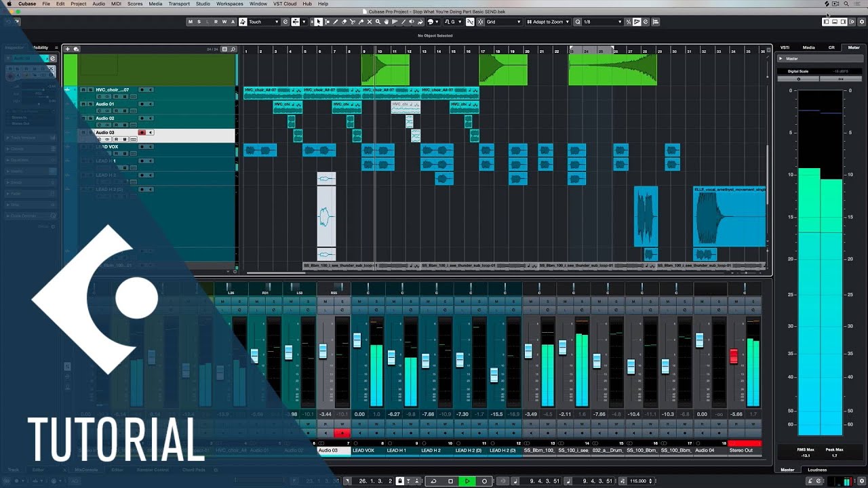Viewport: 868px width, 488px height.
Task: Click the ruler at bar 17
Action: (x=483, y=51)
